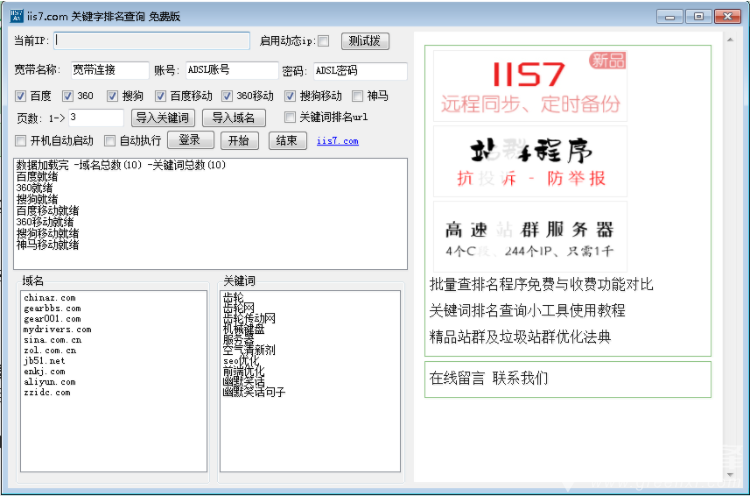Select the 空气清新剂 keyword
The height and width of the screenshot is (496, 752).
(249, 350)
